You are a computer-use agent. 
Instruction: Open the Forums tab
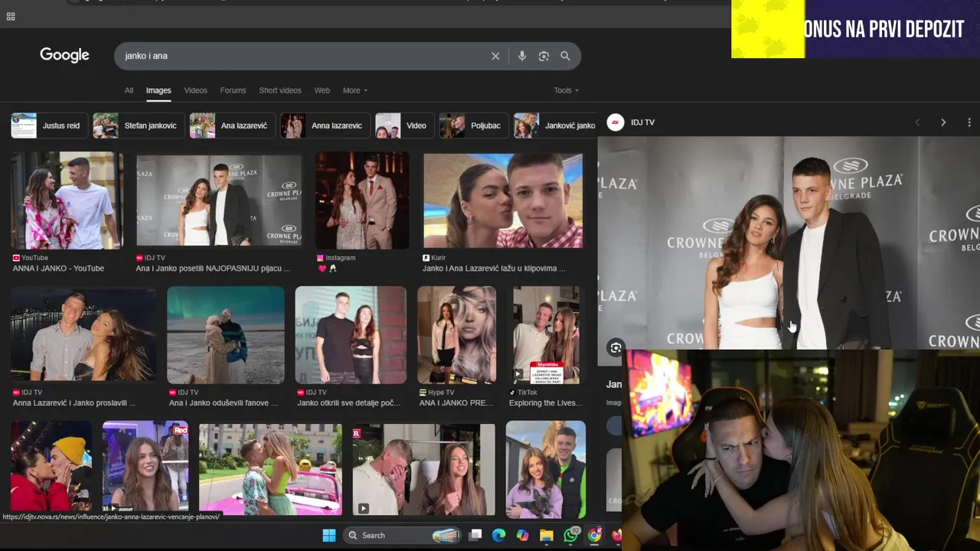click(x=233, y=90)
